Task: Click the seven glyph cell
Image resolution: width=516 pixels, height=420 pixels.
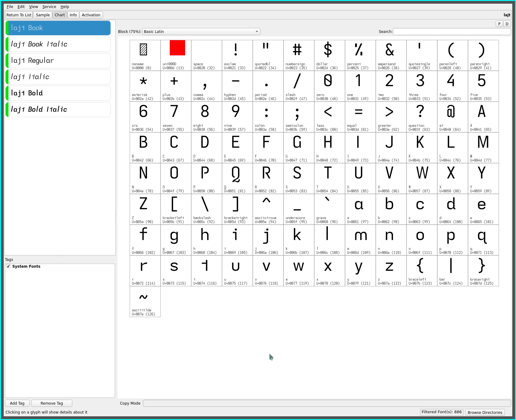Action: pos(176,117)
